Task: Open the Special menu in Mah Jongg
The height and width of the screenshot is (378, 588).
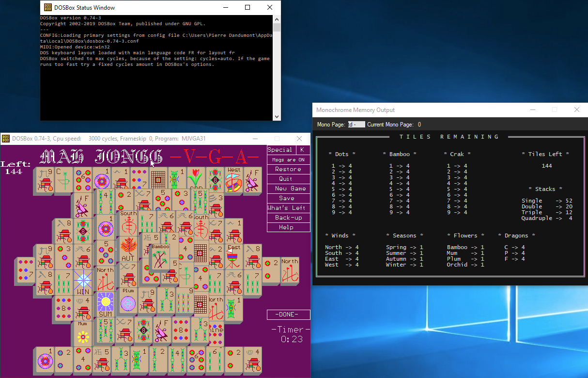Action: pos(281,150)
